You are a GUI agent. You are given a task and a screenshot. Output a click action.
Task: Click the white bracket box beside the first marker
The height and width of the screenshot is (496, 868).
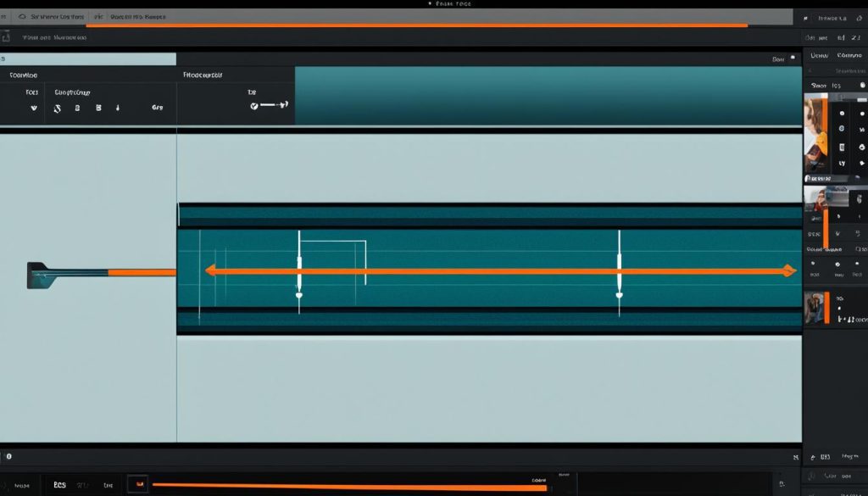pyautogui.click(x=333, y=262)
